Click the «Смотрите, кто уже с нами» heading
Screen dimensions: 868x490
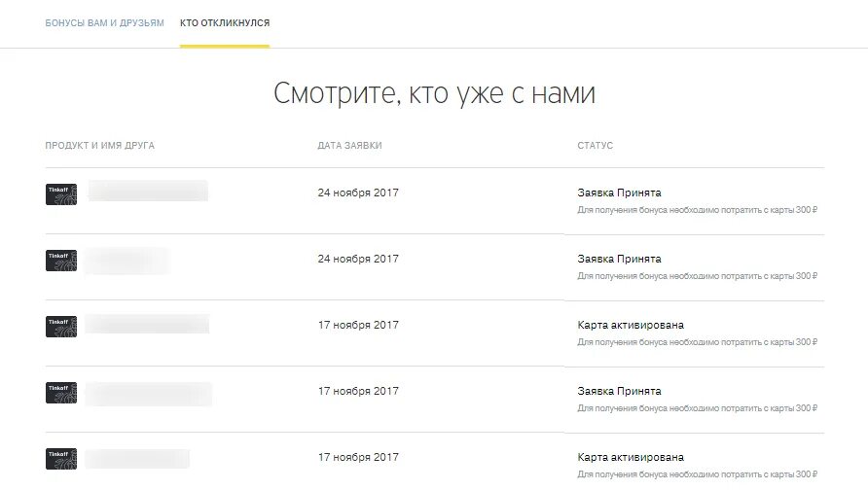[x=434, y=93]
